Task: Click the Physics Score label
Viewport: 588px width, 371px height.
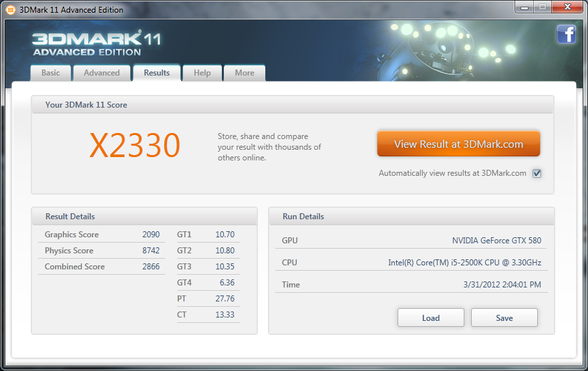Action: coord(69,251)
